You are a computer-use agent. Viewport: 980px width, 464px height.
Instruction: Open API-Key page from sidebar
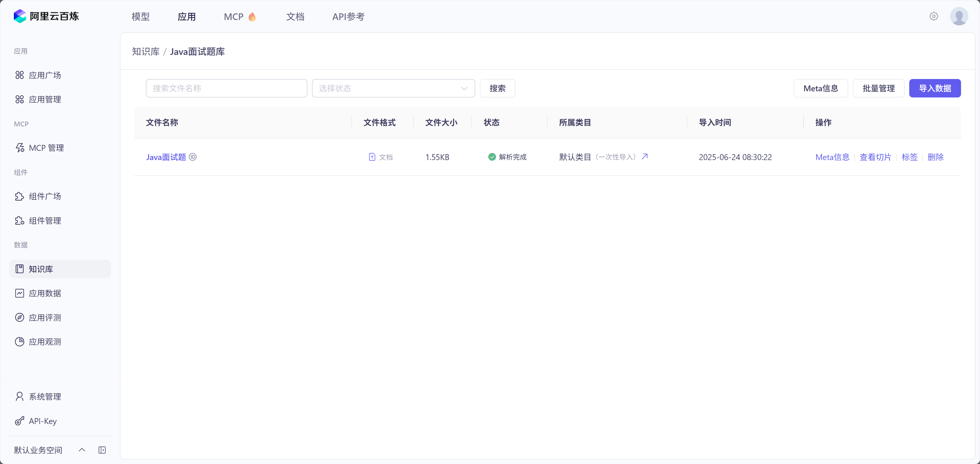[x=43, y=421]
